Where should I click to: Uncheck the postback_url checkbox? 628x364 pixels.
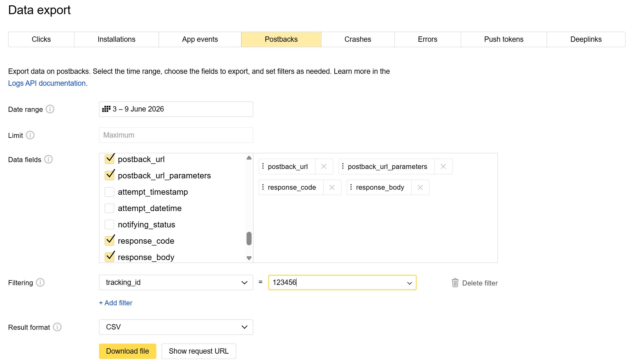[109, 159]
